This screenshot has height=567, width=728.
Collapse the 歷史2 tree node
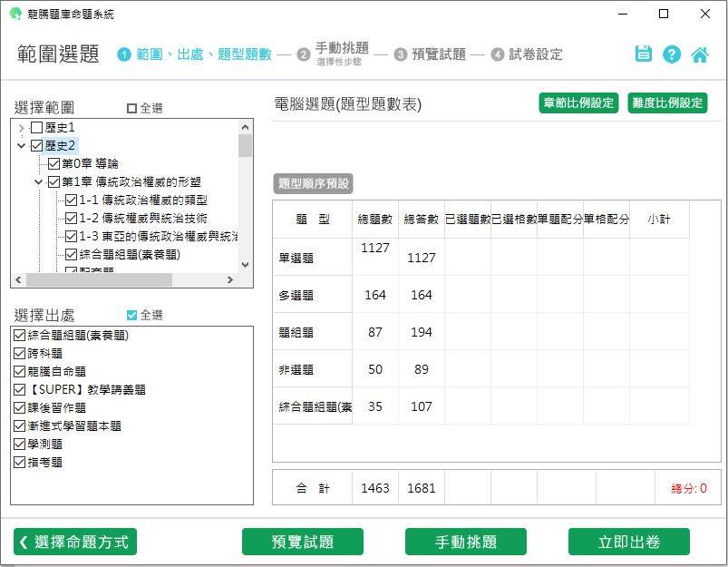[x=22, y=145]
